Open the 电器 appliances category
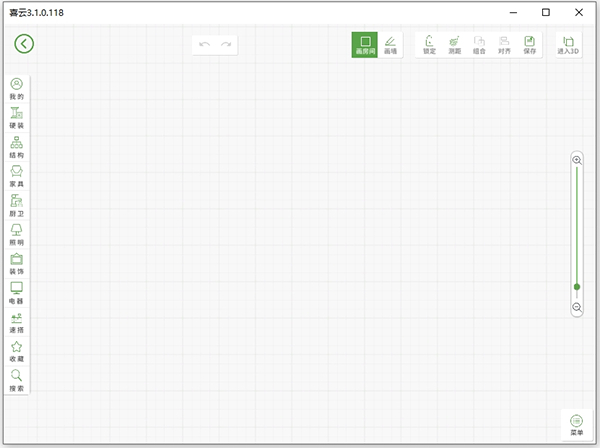The height and width of the screenshot is (448, 600). [16, 293]
